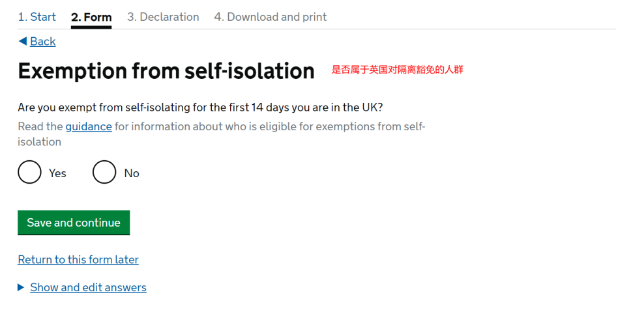Screen dimensions: 644x312
Task: Click the grey hint text about exemptions
Action: pyautogui.click(x=222, y=134)
